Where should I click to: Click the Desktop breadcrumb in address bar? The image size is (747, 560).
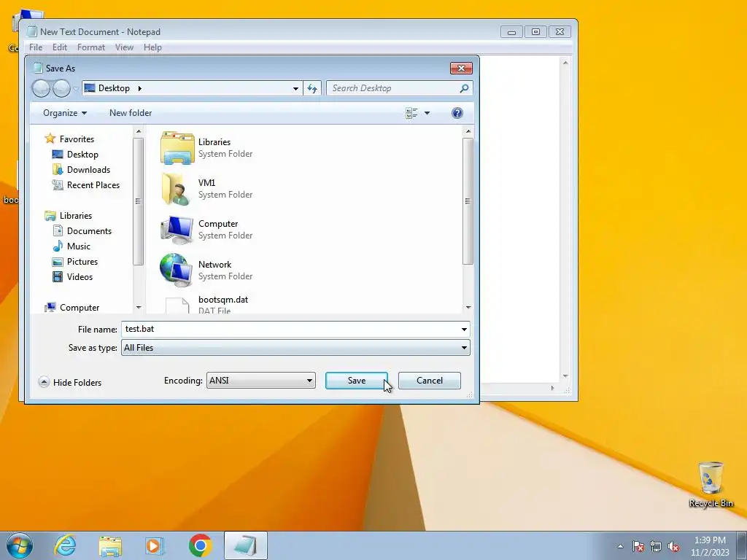tap(114, 88)
